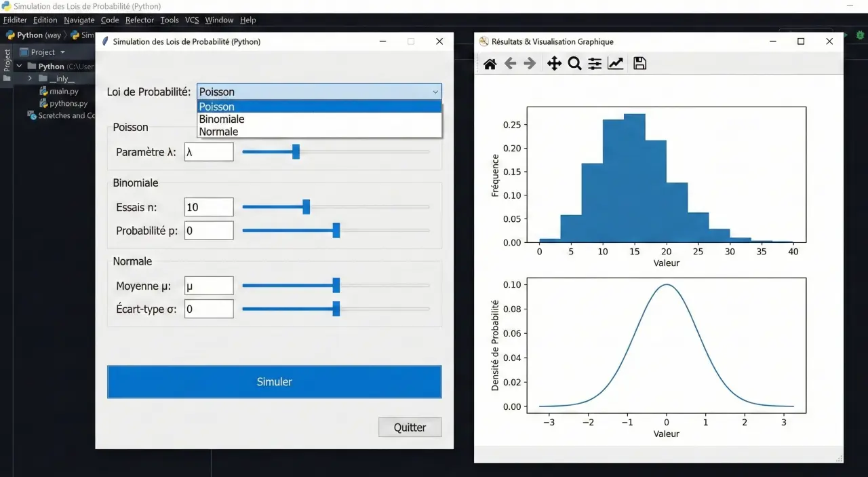Viewport: 868px width, 477px height.
Task: Save the figure using the floppy disk icon
Action: point(639,63)
